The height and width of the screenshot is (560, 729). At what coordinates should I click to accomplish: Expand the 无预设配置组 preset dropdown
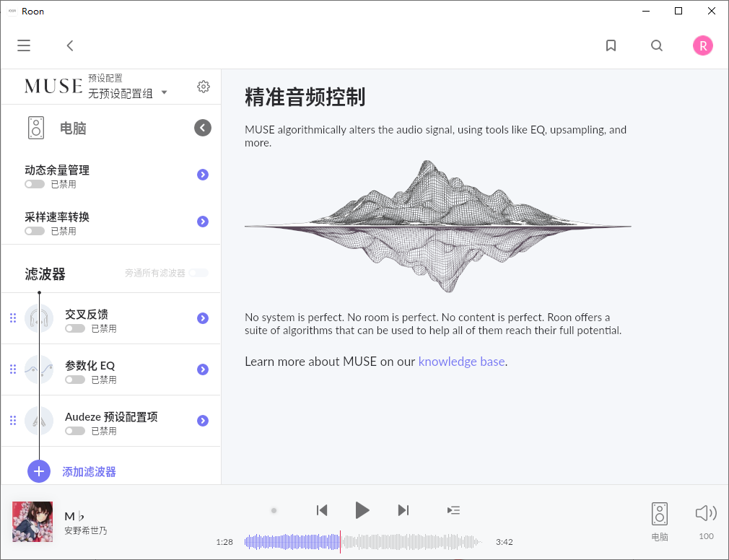pyautogui.click(x=127, y=93)
